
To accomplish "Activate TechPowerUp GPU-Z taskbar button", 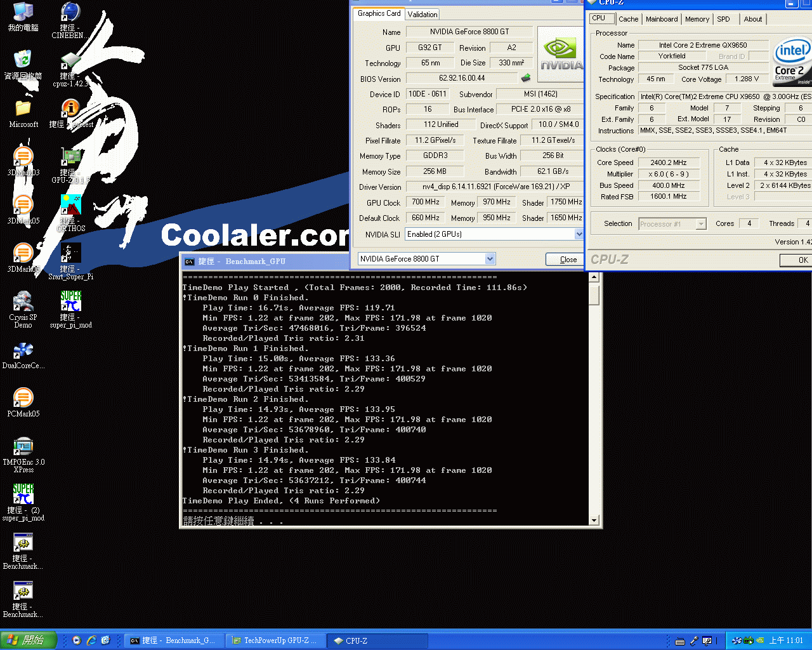I will pos(275,640).
